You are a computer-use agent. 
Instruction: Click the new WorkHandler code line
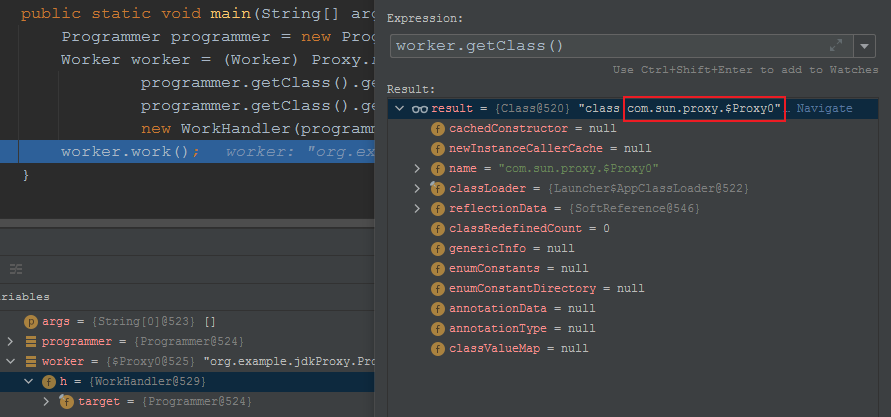(257, 129)
